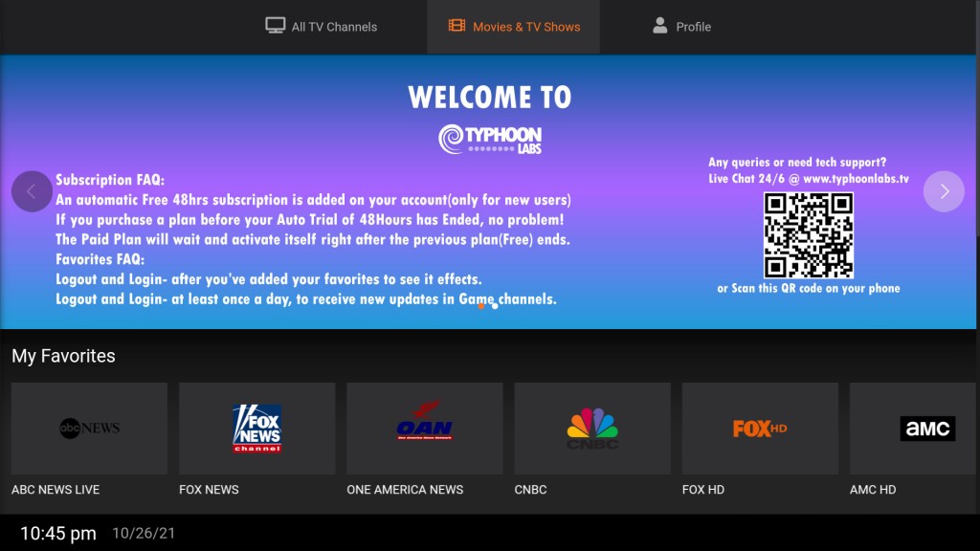Open the OAN channel logo tile
The image size is (980, 551).
424,429
